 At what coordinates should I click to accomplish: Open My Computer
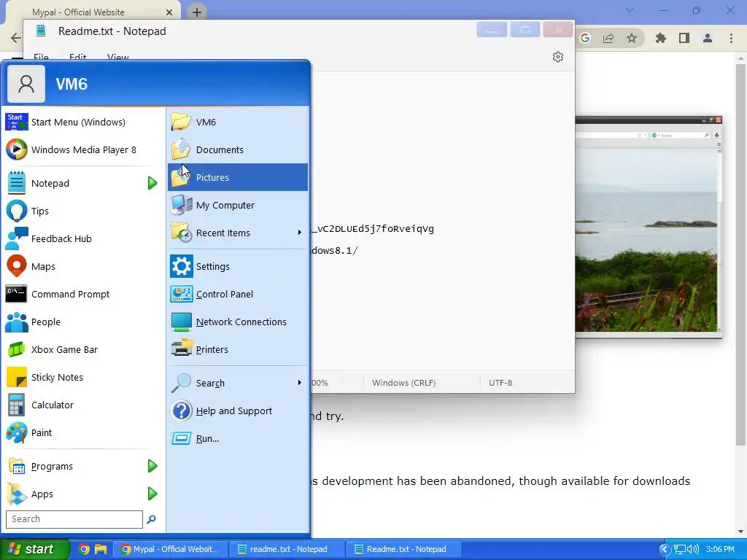click(x=238, y=205)
